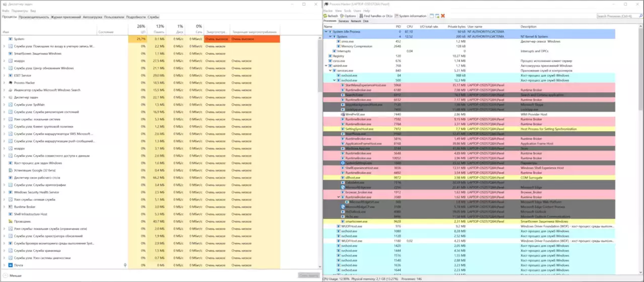Image resolution: width=644 pixels, height=282 pixels.
Task: Click the Registry process icon in Process Hacker
Action: click(331, 56)
